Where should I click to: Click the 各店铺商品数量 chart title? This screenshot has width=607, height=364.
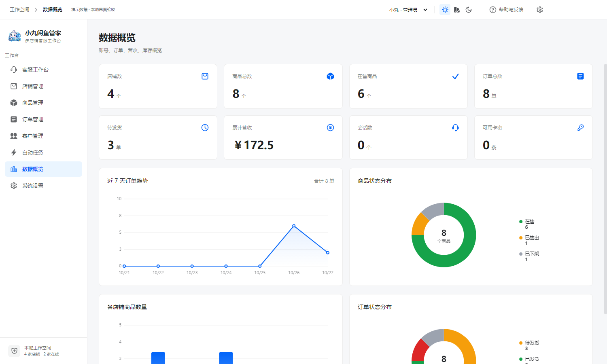point(127,307)
